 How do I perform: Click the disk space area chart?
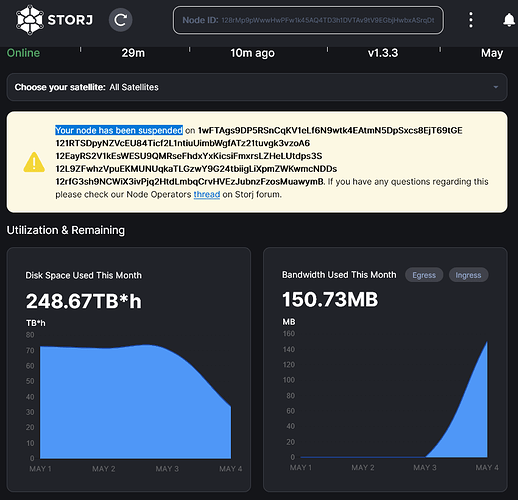[135, 402]
